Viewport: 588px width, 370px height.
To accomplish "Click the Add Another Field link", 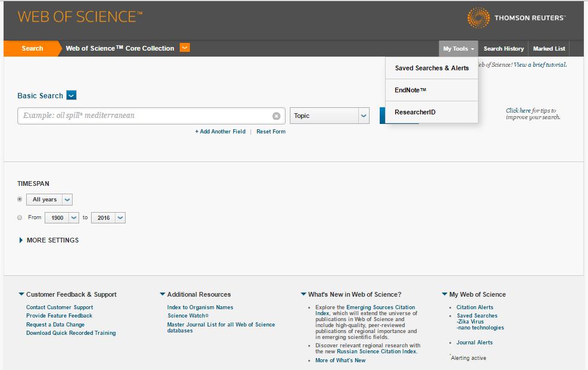I will click(220, 131).
